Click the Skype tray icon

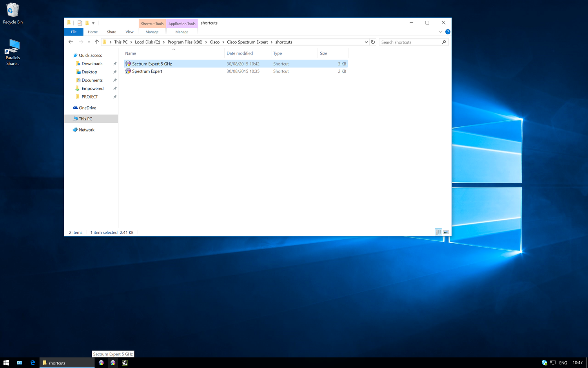[x=544, y=363]
